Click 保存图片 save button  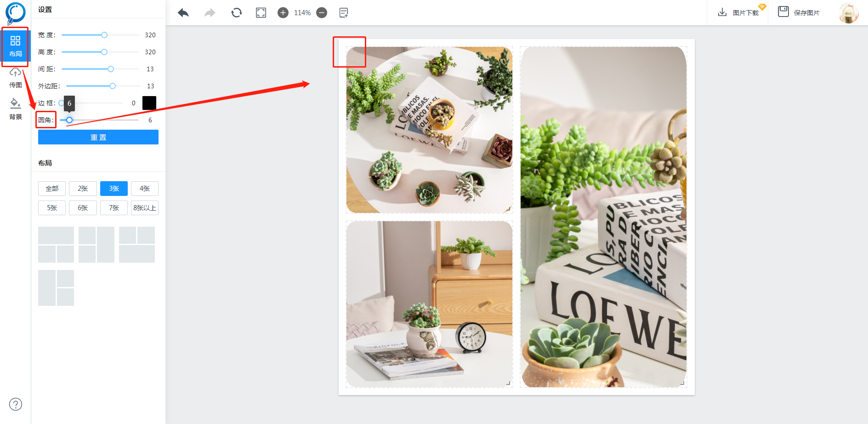pos(799,12)
